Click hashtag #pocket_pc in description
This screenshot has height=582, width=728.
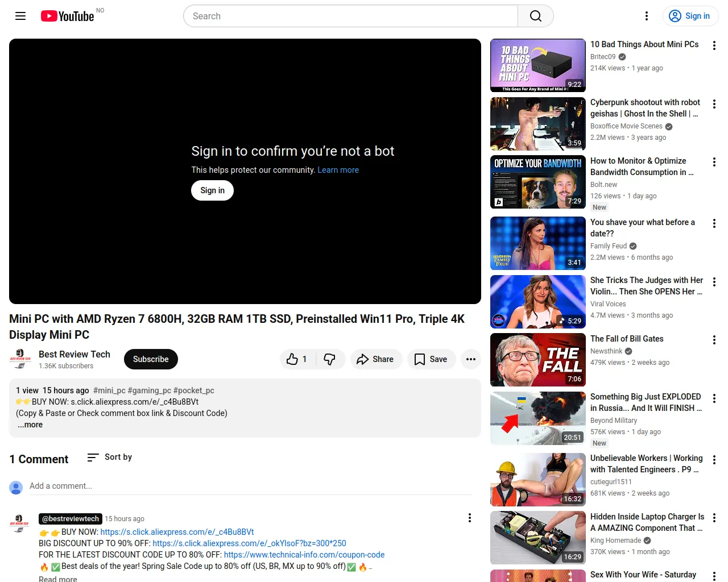pyautogui.click(x=194, y=390)
